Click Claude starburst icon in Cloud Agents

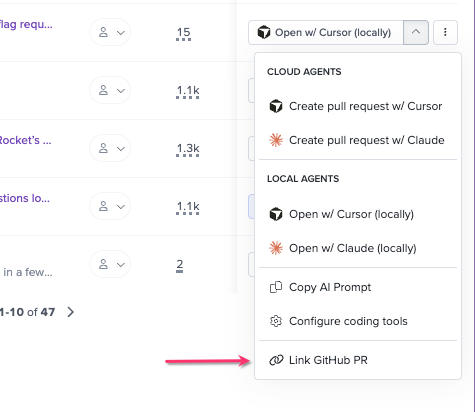[276, 140]
